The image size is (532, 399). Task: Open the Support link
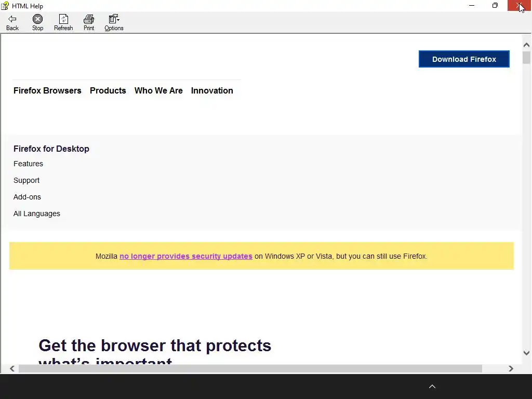(x=26, y=180)
